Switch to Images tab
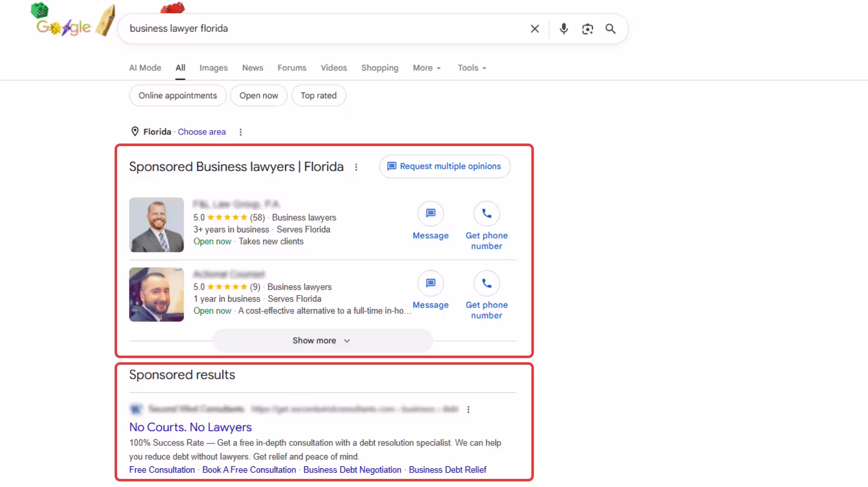868x487 pixels. click(213, 68)
